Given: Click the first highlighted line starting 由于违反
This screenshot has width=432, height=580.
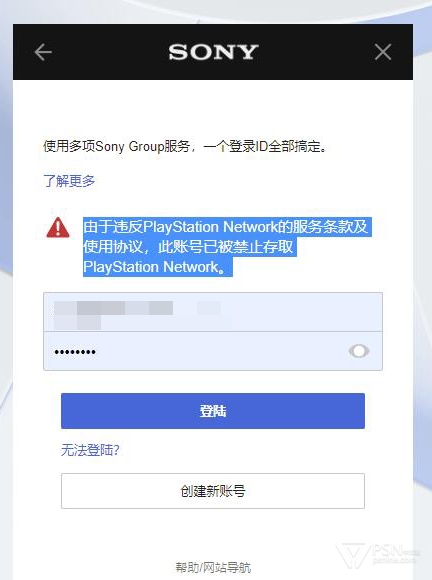Looking at the screenshot, I should (x=227, y=227).
